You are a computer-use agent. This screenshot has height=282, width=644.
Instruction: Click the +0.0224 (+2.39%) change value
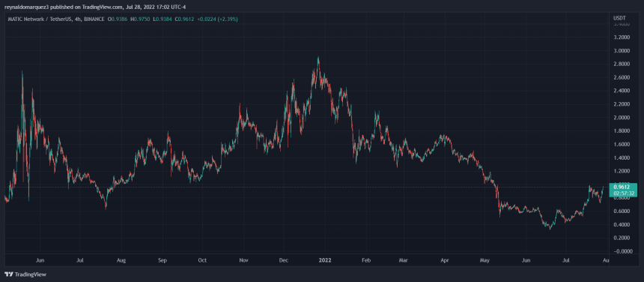pos(216,19)
